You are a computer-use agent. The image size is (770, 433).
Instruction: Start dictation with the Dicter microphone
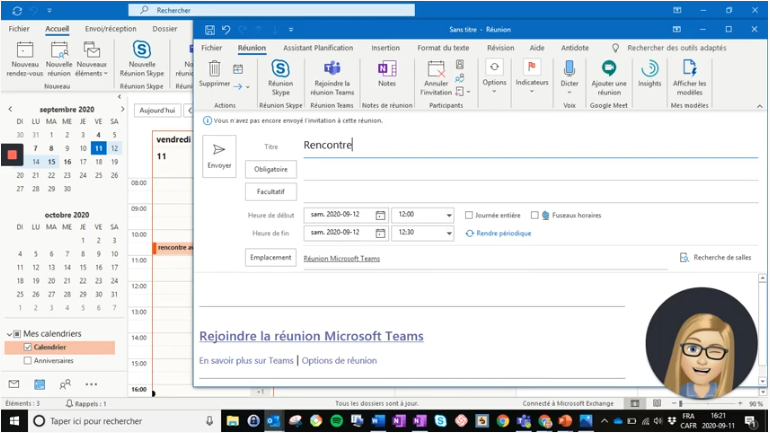point(569,69)
